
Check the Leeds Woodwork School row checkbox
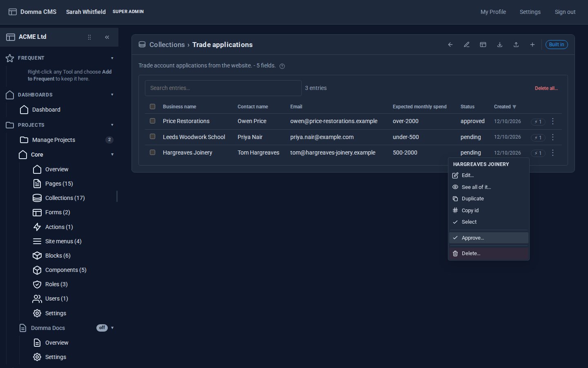(x=153, y=137)
